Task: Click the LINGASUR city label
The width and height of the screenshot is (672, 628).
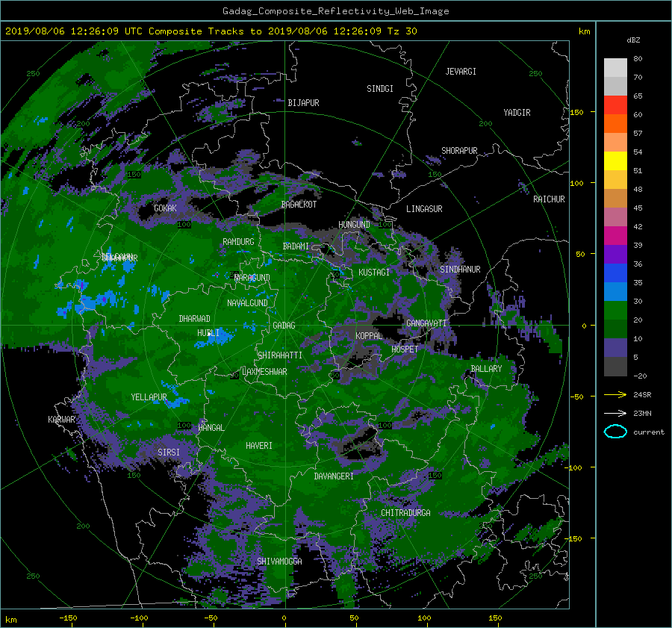Action: tap(424, 209)
